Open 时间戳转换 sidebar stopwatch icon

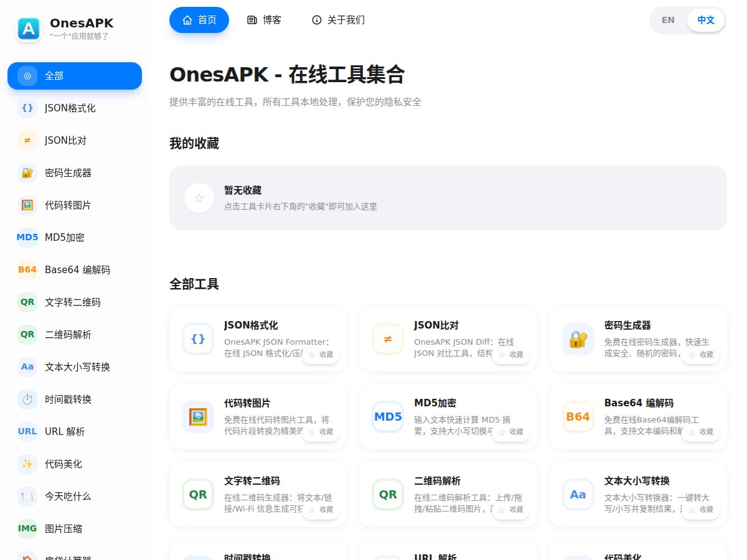27,399
